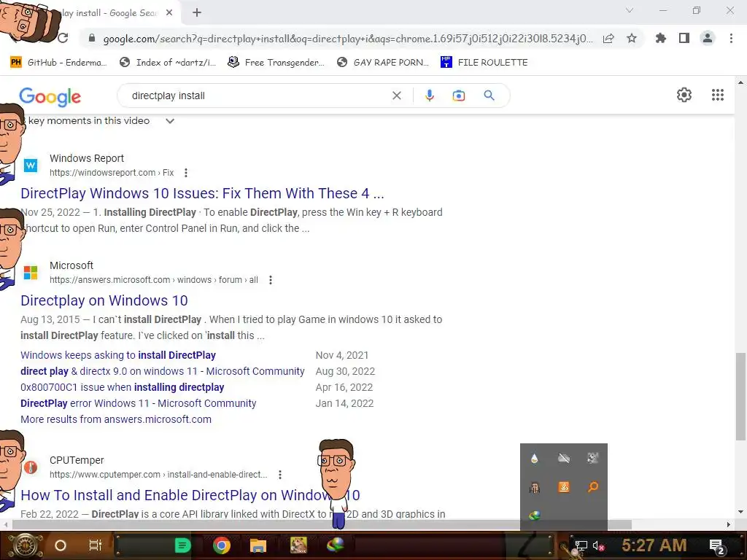Expand key moments in this video

169,121
